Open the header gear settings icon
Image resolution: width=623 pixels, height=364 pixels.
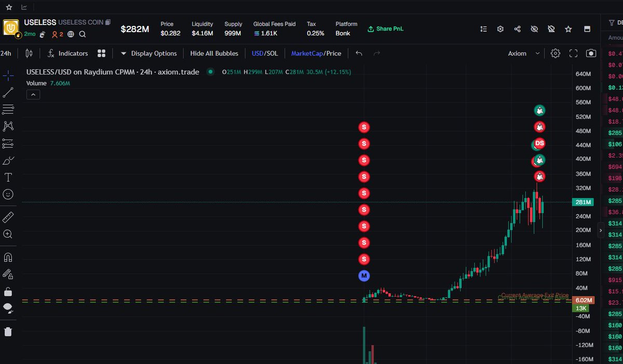[x=500, y=29]
